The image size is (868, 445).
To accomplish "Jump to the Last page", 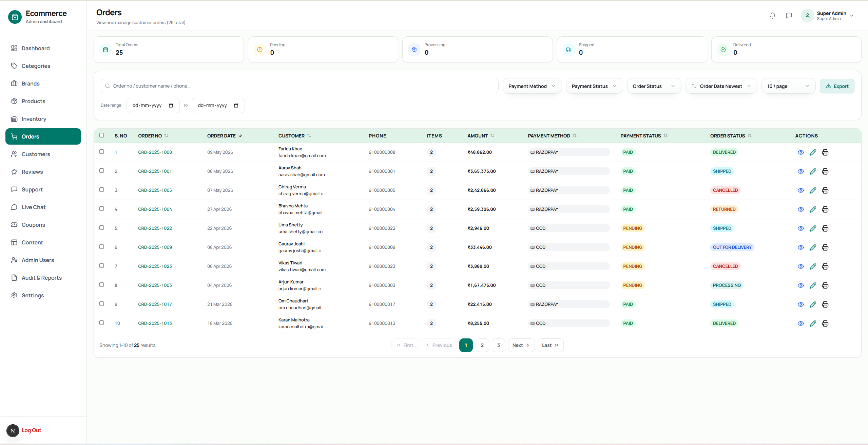I will click(x=550, y=345).
